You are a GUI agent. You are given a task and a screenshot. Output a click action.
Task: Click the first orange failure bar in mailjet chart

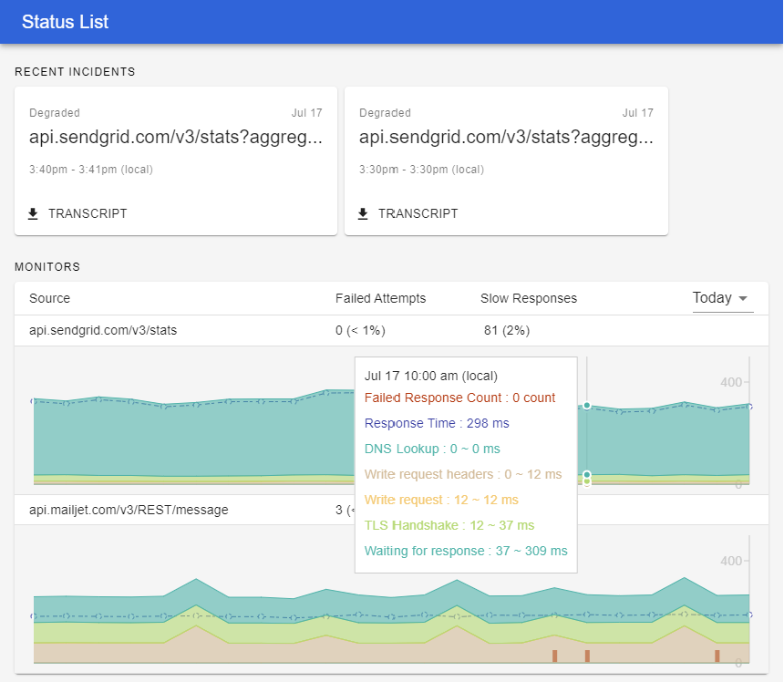(554, 656)
